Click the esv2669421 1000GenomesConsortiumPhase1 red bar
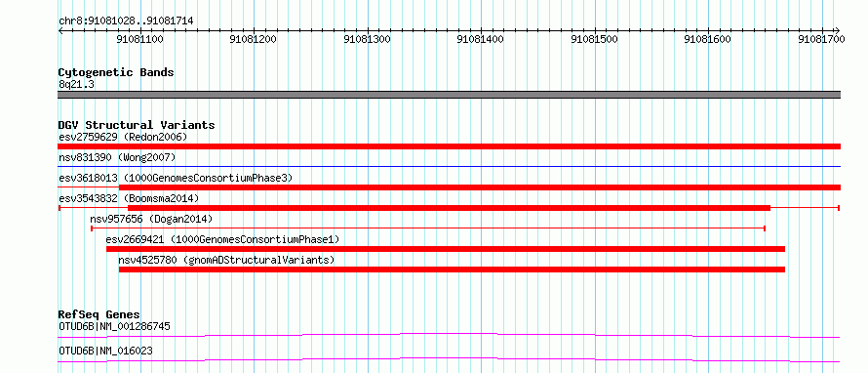Screen dimensions: 868x373 point(446,249)
